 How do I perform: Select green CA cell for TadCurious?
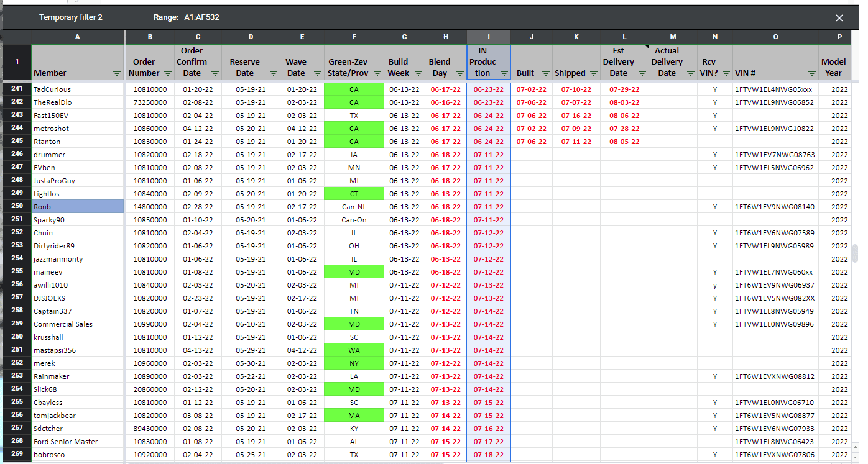click(354, 89)
